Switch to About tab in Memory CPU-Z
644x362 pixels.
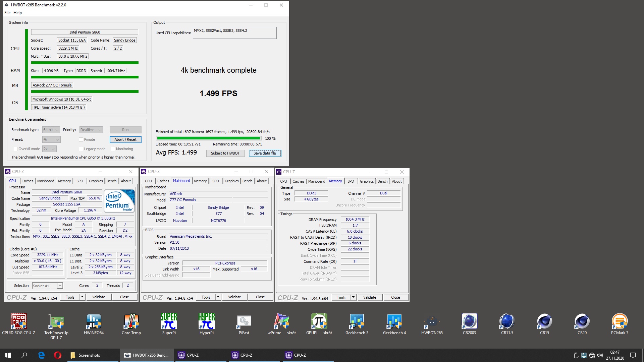tap(397, 181)
